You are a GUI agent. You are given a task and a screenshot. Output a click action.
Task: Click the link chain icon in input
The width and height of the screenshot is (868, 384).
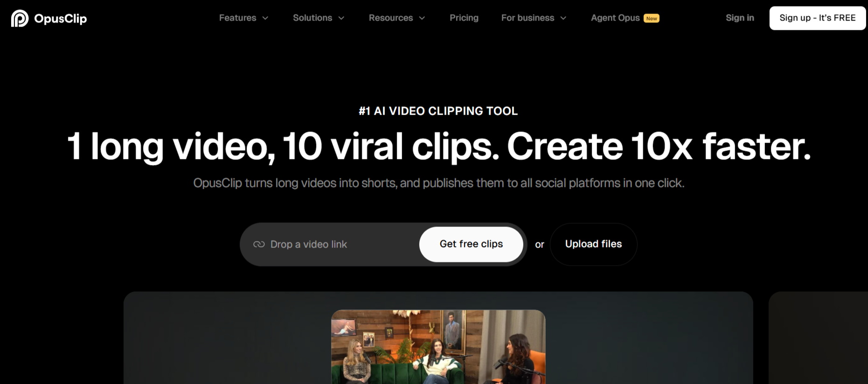coord(259,244)
